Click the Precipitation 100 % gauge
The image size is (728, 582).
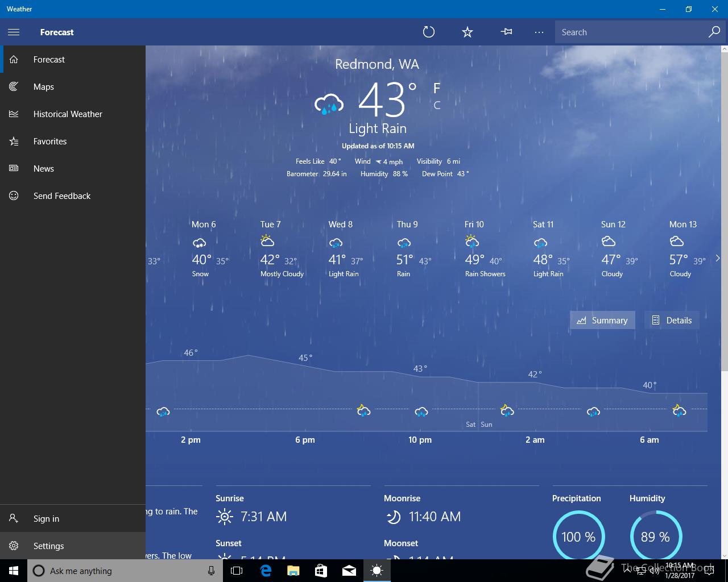point(578,537)
